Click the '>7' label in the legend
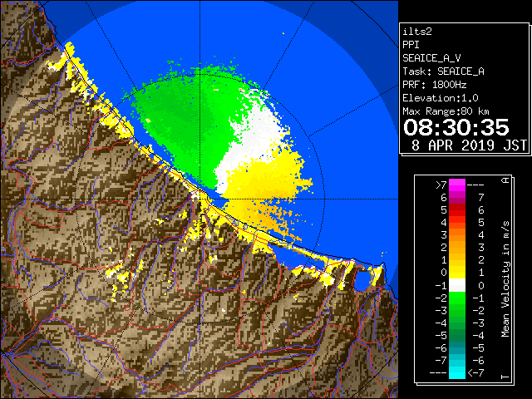 pyautogui.click(x=441, y=185)
